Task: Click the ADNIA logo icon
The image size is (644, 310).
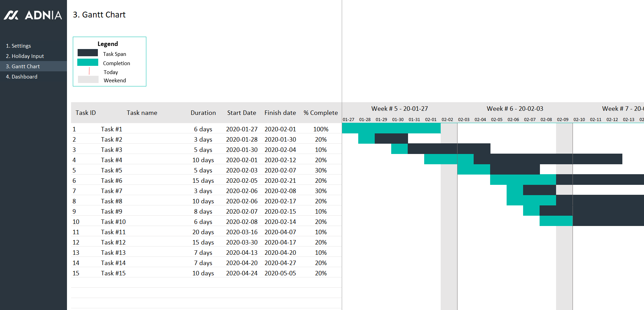Action: pos(11,15)
